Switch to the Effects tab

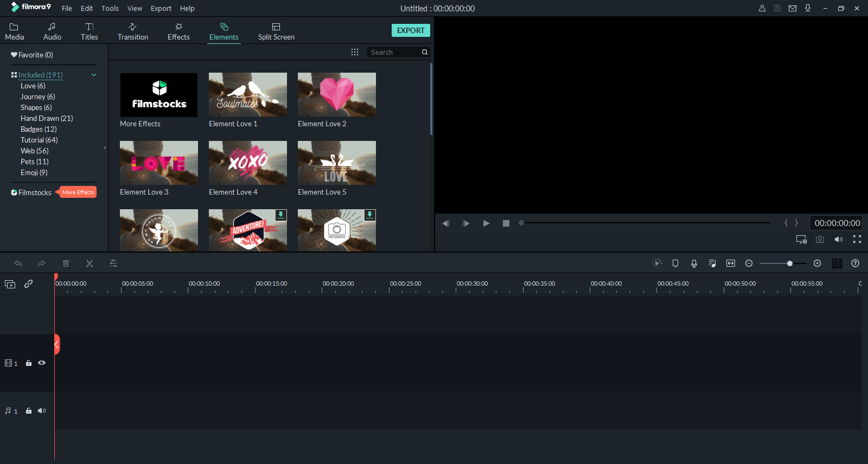178,31
